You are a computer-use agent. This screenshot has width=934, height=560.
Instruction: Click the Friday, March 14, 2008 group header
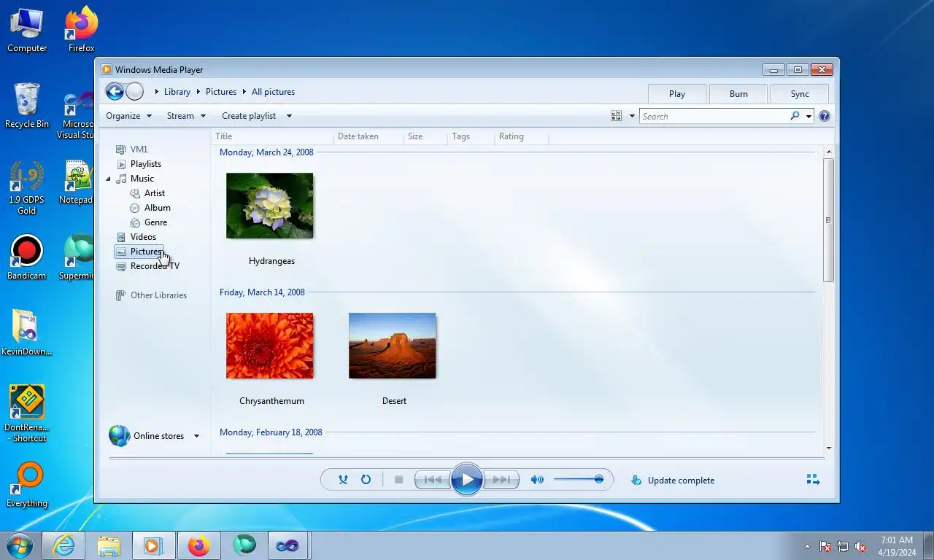click(262, 292)
